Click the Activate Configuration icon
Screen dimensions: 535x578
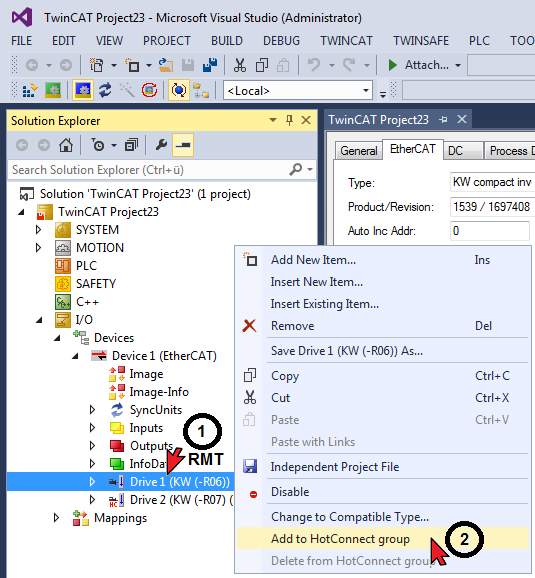(x=30, y=90)
